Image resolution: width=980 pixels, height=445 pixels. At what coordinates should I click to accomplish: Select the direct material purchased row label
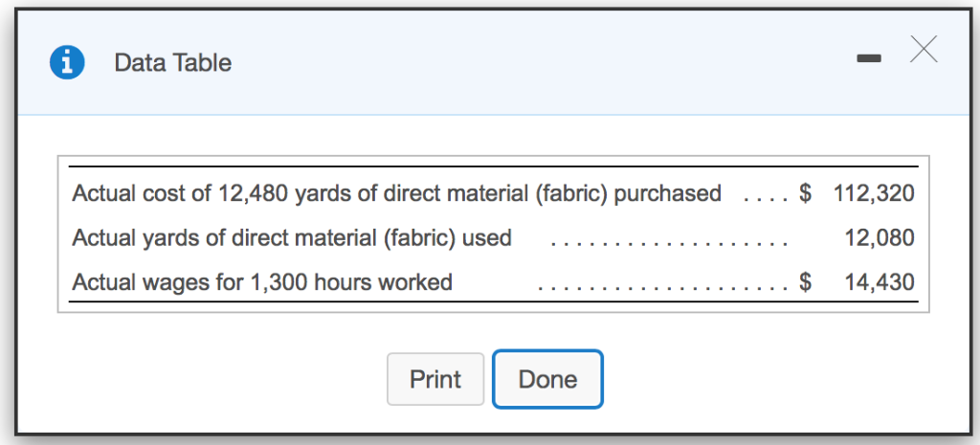pyautogui.click(x=396, y=193)
